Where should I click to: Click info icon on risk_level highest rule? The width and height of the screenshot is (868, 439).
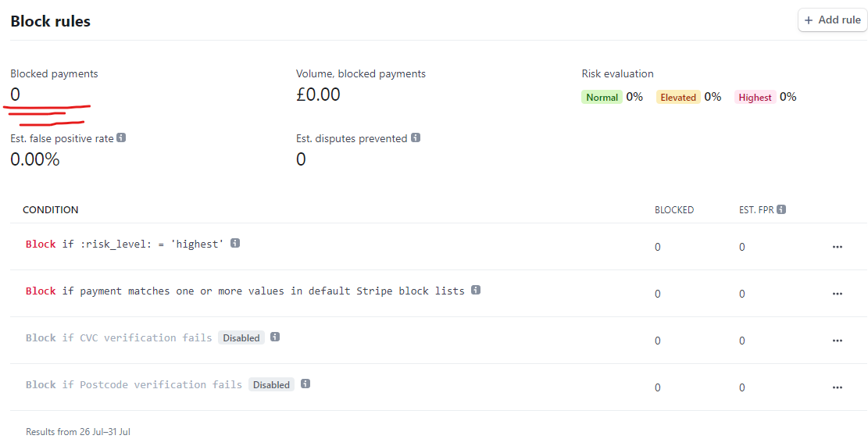click(x=235, y=243)
